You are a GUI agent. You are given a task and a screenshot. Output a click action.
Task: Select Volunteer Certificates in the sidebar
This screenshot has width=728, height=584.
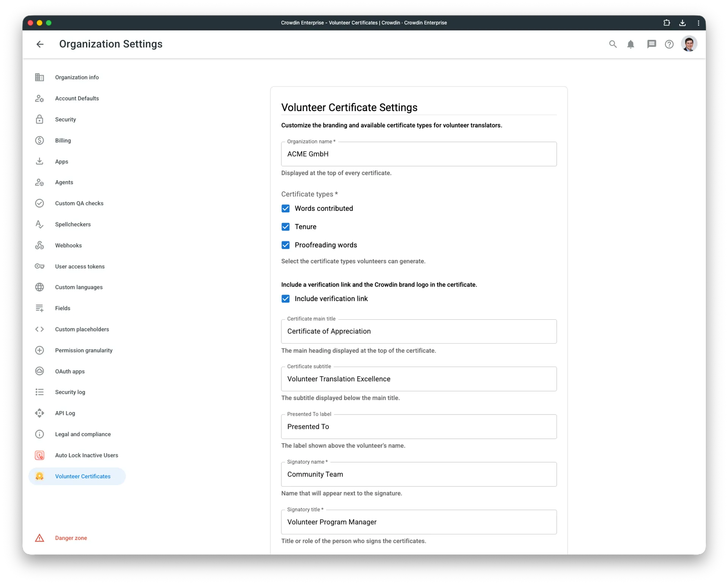(83, 476)
